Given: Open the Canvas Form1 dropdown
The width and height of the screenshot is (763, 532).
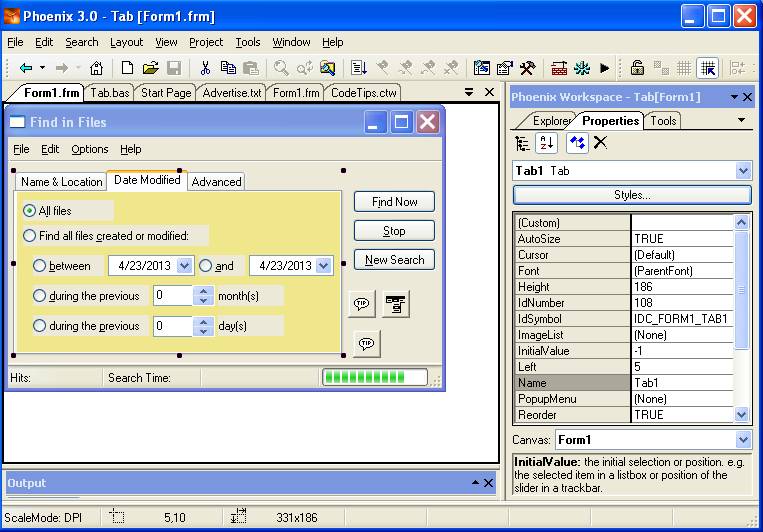Looking at the screenshot, I should 743,440.
